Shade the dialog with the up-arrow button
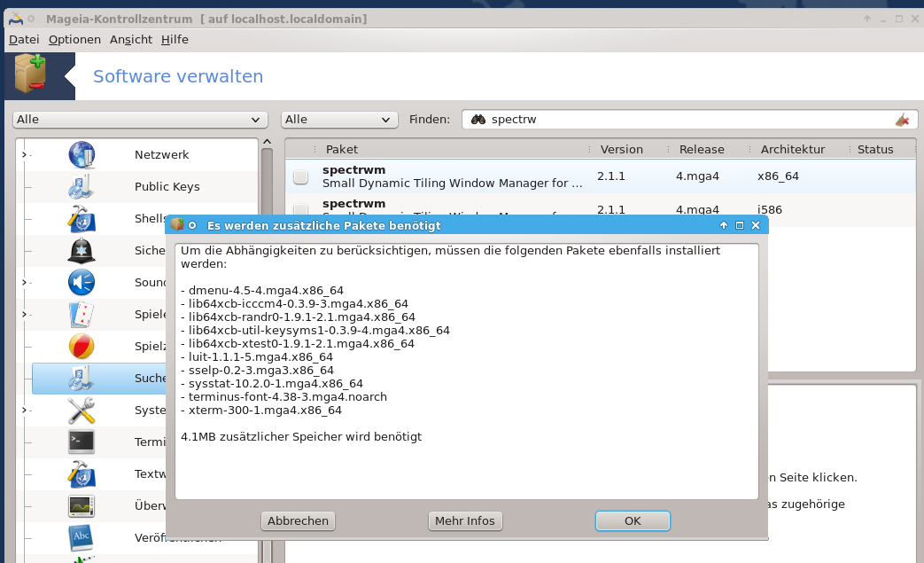This screenshot has height=563, width=924. [x=724, y=225]
